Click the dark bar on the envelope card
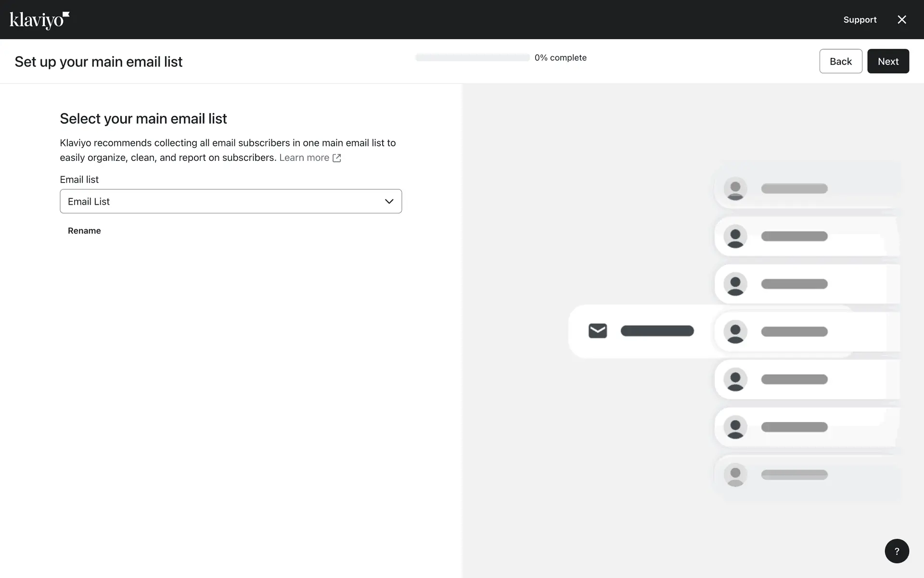924x578 pixels. [657, 331]
